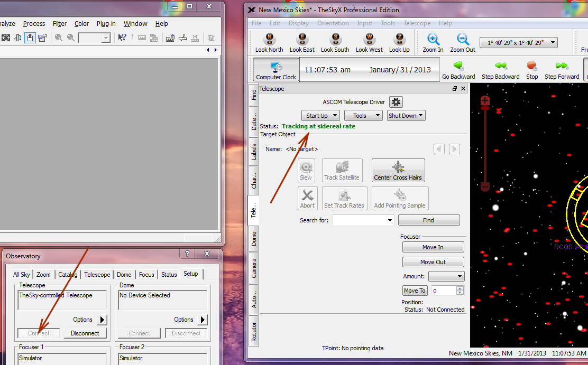This screenshot has height=365, width=588.
Task: Click the Step Forward icon
Action: pyautogui.click(x=562, y=66)
